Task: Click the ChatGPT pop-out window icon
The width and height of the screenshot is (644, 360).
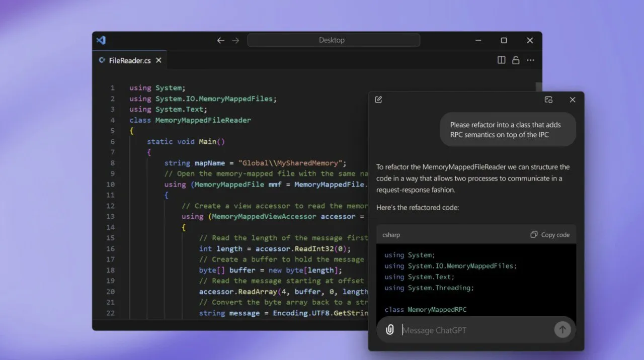Action: point(549,100)
